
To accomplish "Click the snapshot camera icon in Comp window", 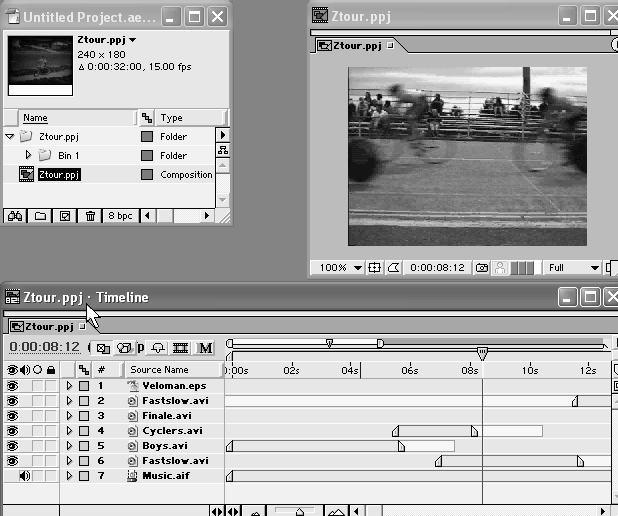I will (482, 268).
